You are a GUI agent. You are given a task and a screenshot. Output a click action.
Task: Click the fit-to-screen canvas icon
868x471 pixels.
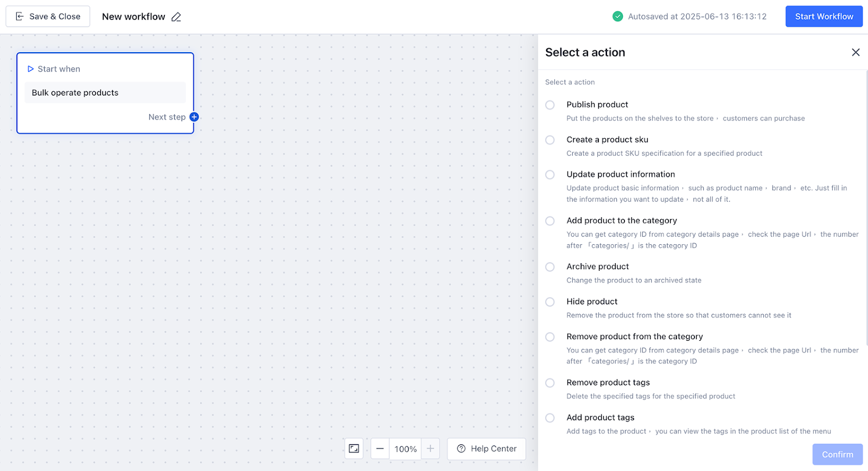pyautogui.click(x=354, y=449)
